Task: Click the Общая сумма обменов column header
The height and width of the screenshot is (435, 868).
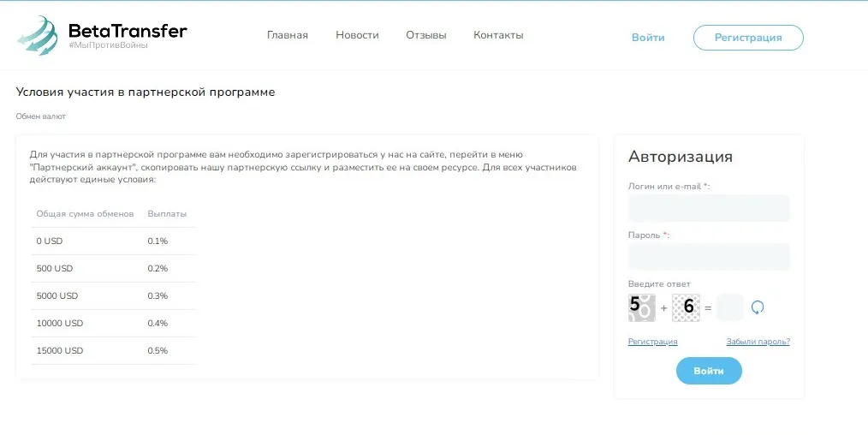Action: coord(86,213)
